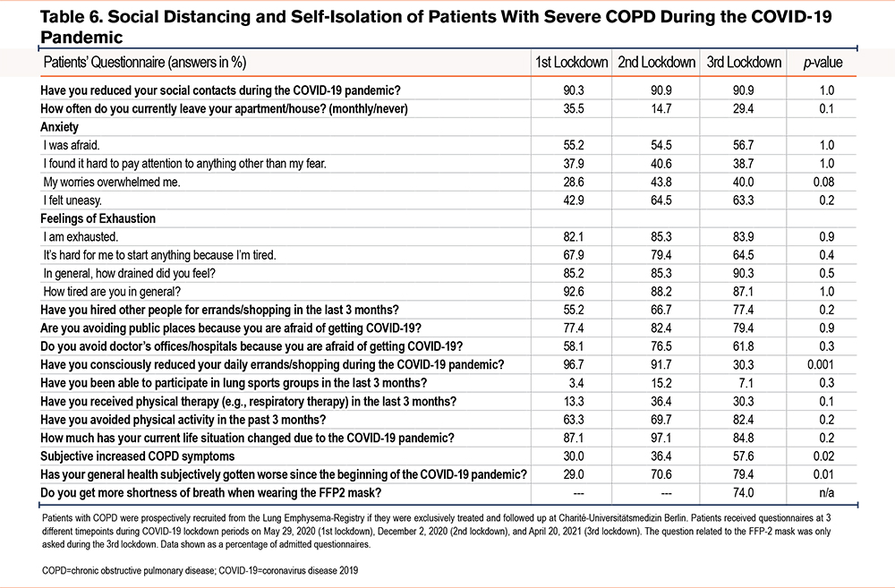Click the Patients' Questionnaire header cell
Screen dimensions: 895x588
pyautogui.click(x=145, y=63)
